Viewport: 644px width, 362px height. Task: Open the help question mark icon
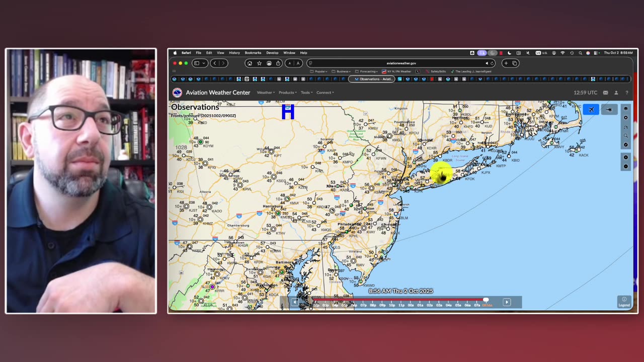(626, 93)
